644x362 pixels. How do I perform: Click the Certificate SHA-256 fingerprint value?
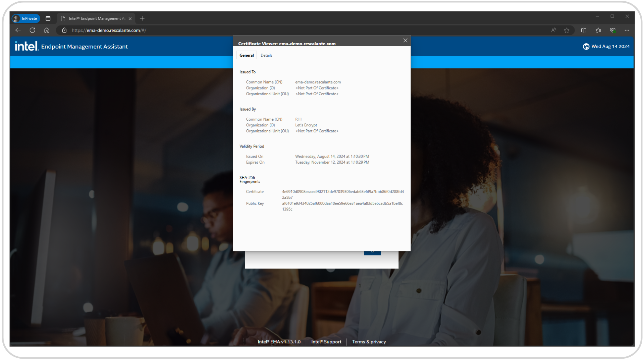point(343,194)
